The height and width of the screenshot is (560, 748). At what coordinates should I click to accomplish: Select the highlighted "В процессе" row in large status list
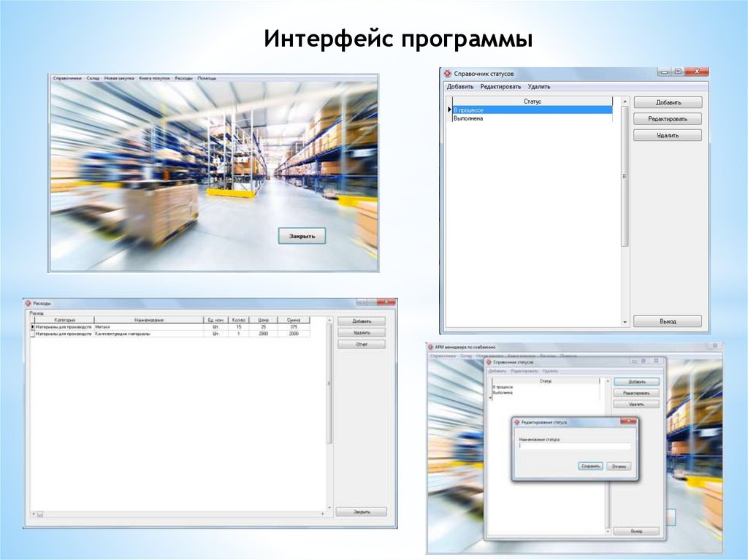[532, 110]
